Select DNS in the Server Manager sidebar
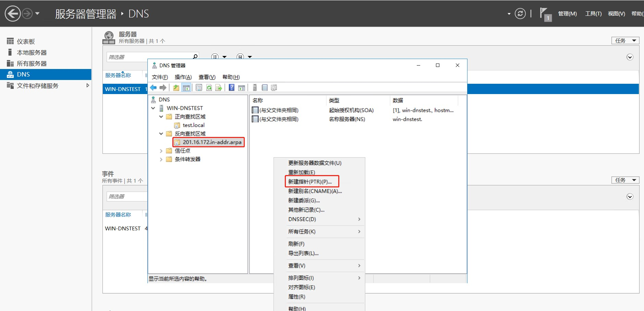 point(23,74)
